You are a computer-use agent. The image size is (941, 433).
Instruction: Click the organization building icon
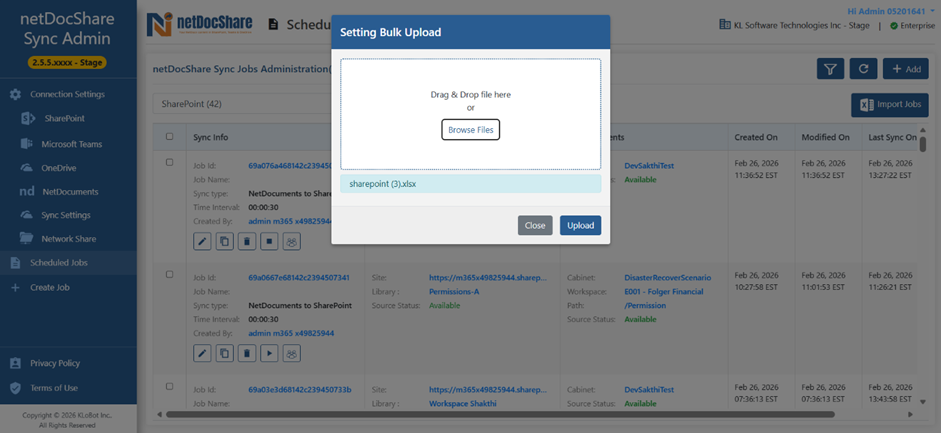point(724,25)
